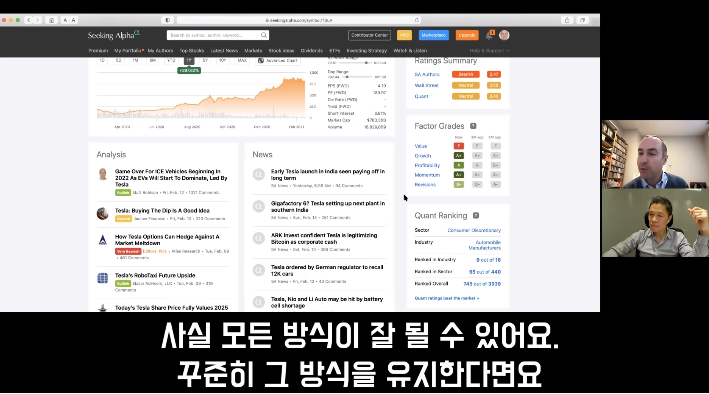Image resolution: width=709 pixels, height=394 pixels.
Task: Open the My Portfolio menu
Action: pyautogui.click(x=128, y=51)
